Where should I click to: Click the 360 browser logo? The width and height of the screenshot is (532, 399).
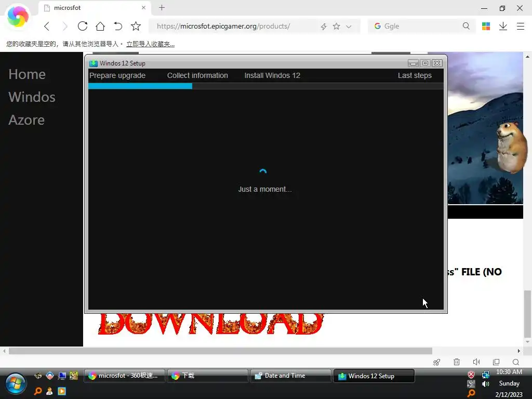(x=18, y=16)
